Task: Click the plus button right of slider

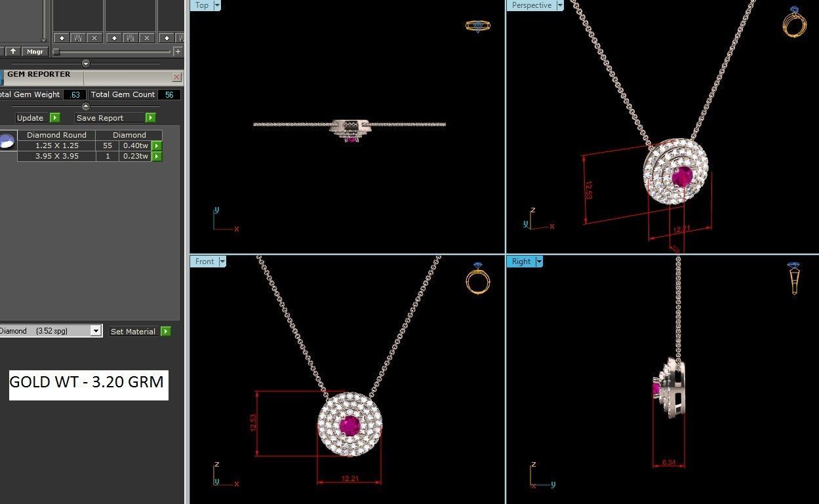Action: tap(178, 51)
